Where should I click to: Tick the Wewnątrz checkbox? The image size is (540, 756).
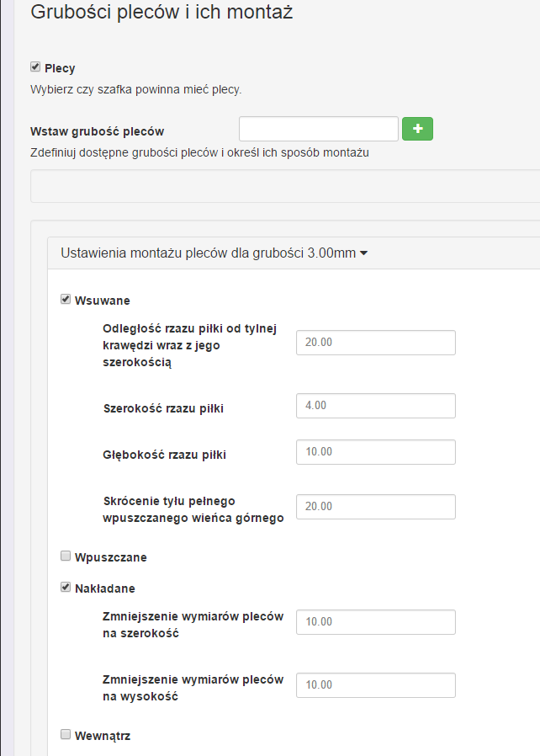(66, 734)
